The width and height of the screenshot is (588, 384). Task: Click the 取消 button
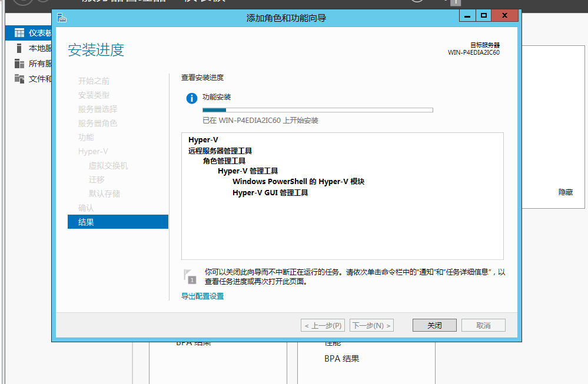click(x=483, y=325)
